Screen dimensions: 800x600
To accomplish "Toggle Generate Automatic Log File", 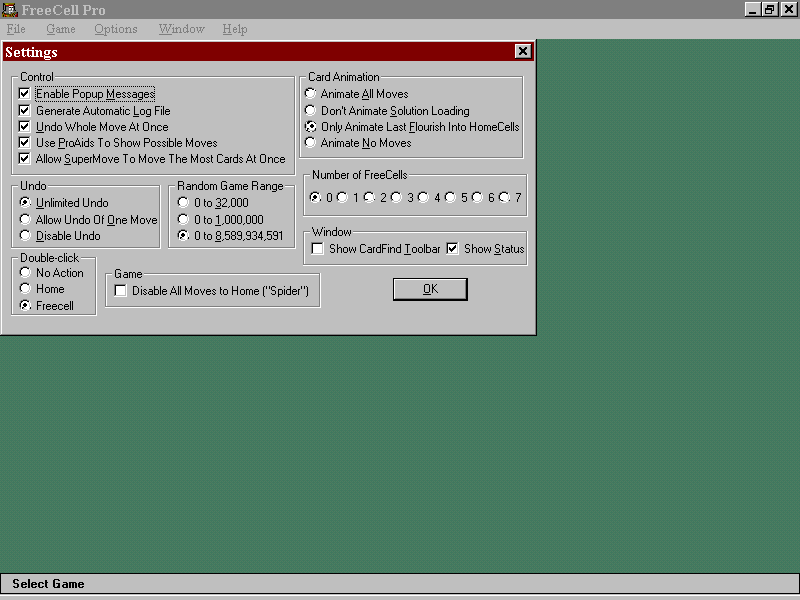I will click(x=25, y=111).
